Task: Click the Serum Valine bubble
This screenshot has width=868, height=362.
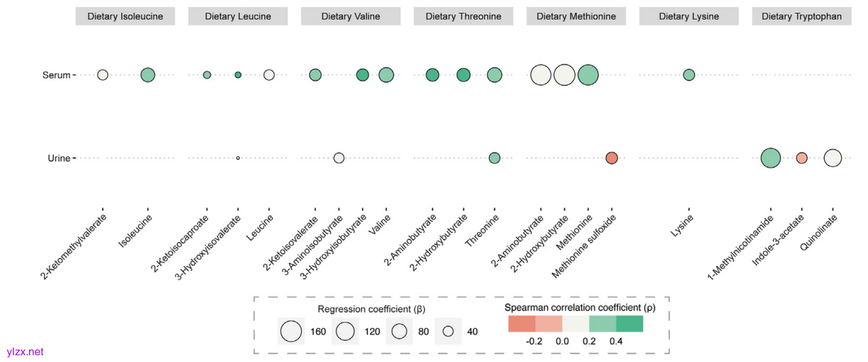Action: [x=386, y=75]
